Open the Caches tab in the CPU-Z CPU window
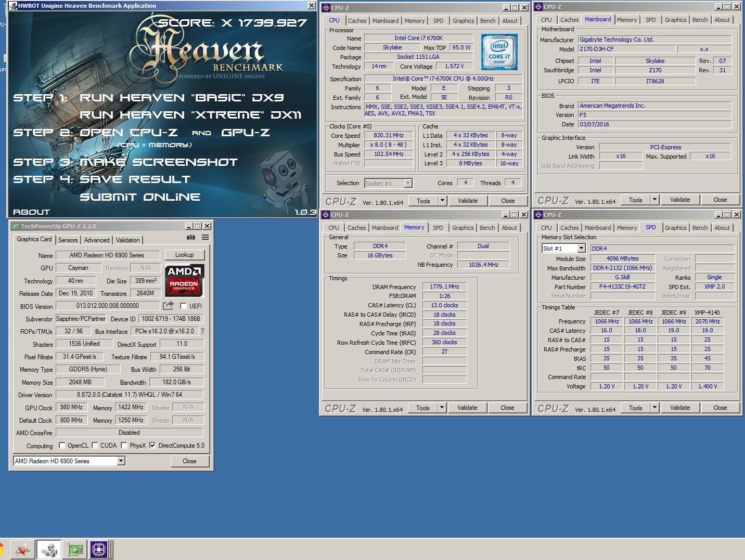The width and height of the screenshot is (745, 560). [357, 21]
